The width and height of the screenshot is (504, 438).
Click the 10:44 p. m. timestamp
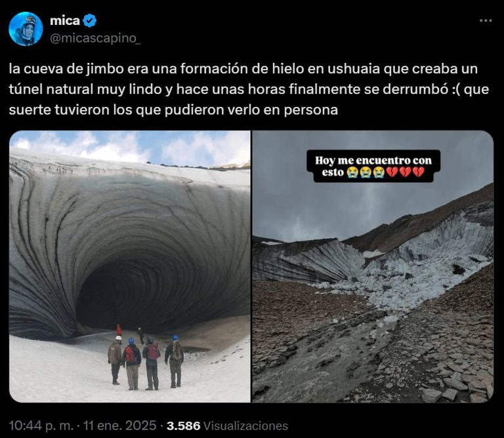[41, 426]
